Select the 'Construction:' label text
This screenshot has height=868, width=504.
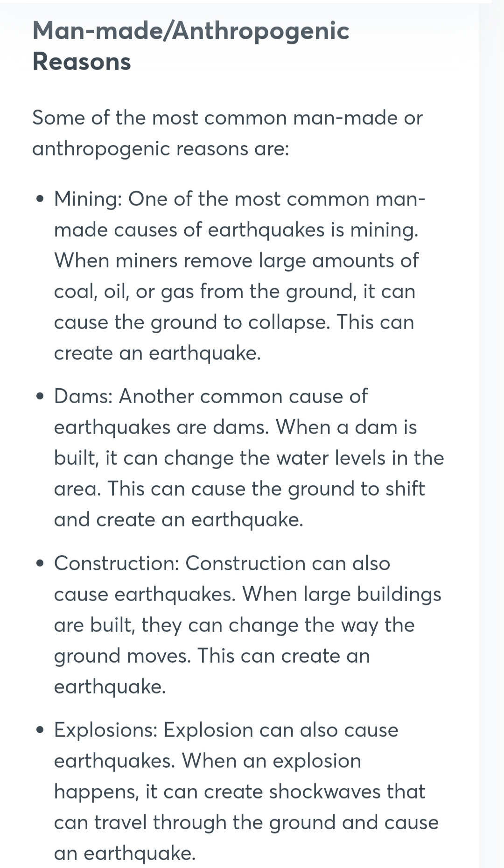(117, 563)
